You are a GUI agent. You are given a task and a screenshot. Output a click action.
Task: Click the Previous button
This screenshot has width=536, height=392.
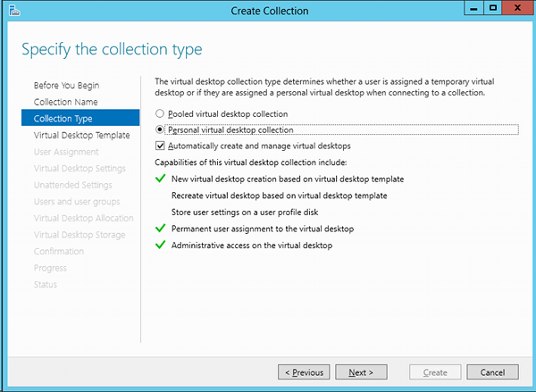(304, 372)
